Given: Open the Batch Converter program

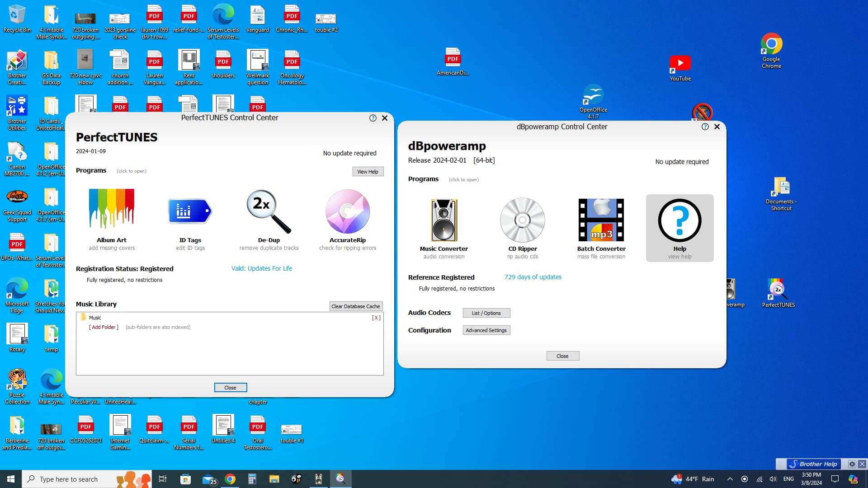Looking at the screenshot, I should point(601,228).
